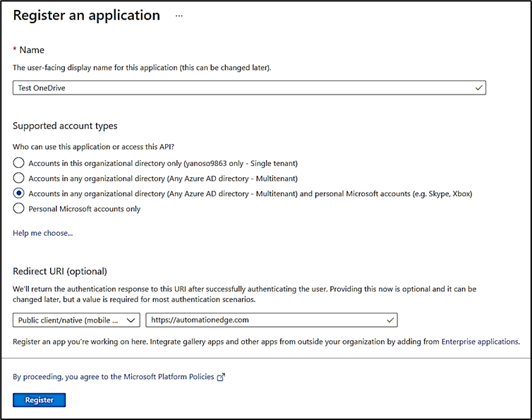This screenshot has width=532, height=420.
Task: Click the 'Supported account types' section heading
Action: click(65, 126)
